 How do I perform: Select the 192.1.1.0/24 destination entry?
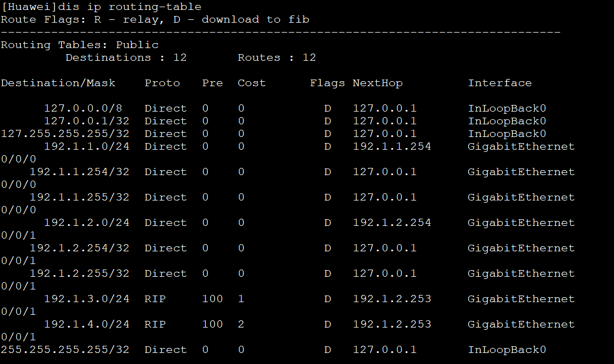click(86, 147)
